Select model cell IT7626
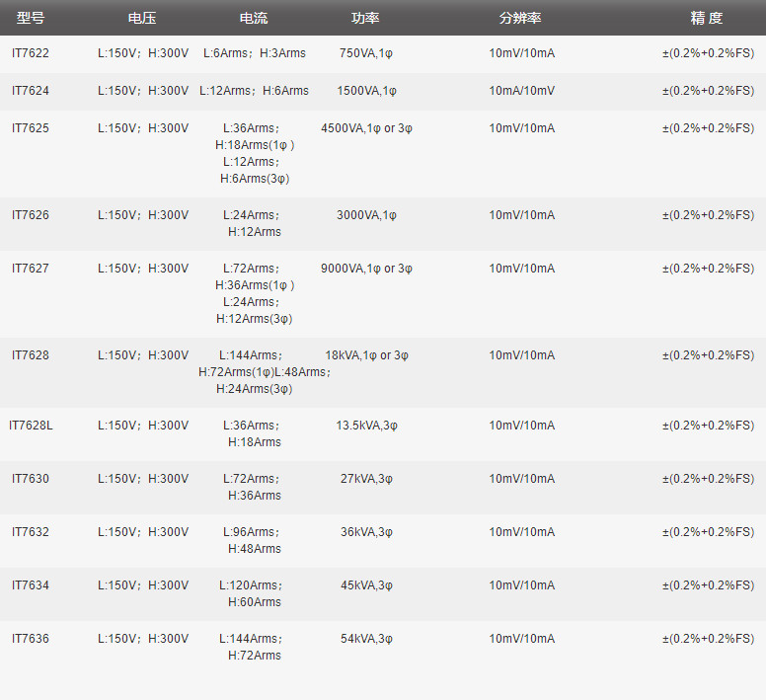The image size is (766, 700). (31, 215)
